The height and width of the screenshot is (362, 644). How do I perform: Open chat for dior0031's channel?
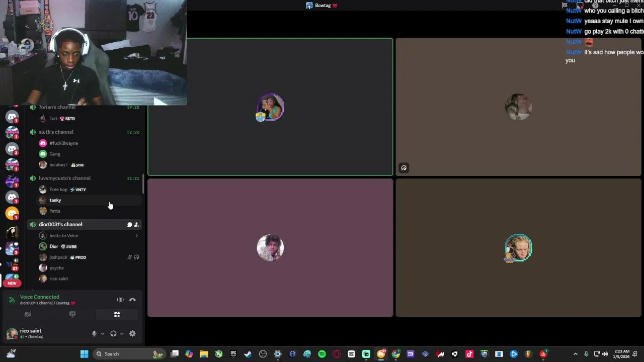[x=129, y=225]
